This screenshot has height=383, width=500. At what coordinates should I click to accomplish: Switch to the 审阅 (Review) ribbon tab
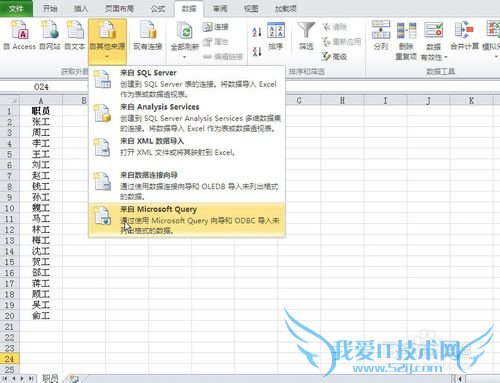click(220, 8)
